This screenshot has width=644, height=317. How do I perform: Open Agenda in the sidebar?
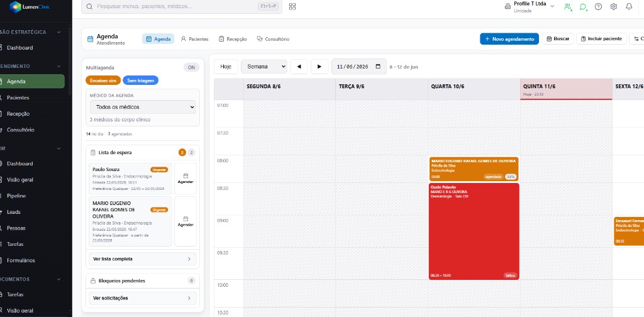[x=32, y=81]
